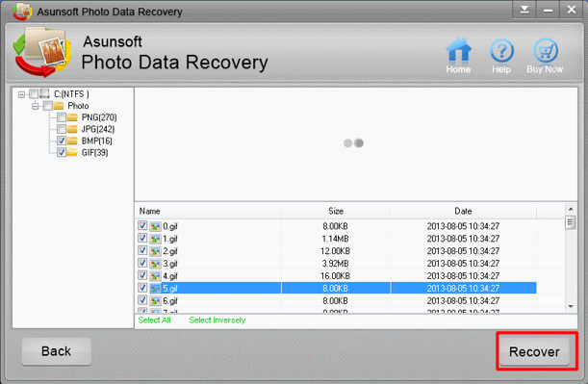Select the 1.gif file name

[170, 239]
